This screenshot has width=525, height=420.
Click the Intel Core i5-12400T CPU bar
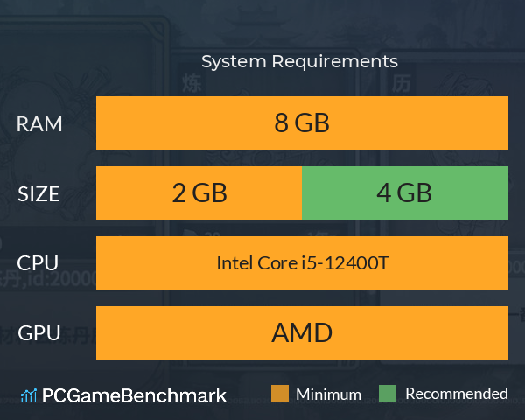(x=302, y=262)
